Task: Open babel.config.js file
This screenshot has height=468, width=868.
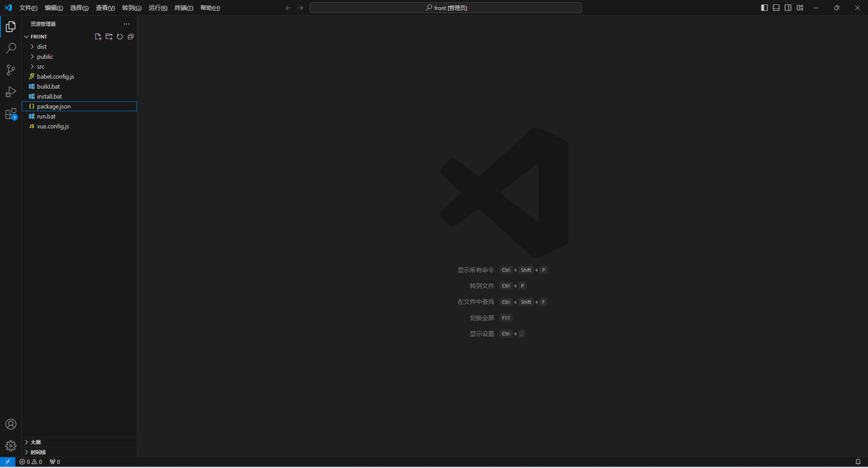Action: click(79, 76)
